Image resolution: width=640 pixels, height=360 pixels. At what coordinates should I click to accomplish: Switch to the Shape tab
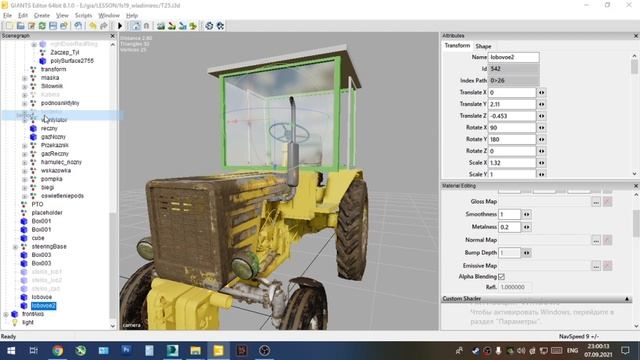point(483,46)
